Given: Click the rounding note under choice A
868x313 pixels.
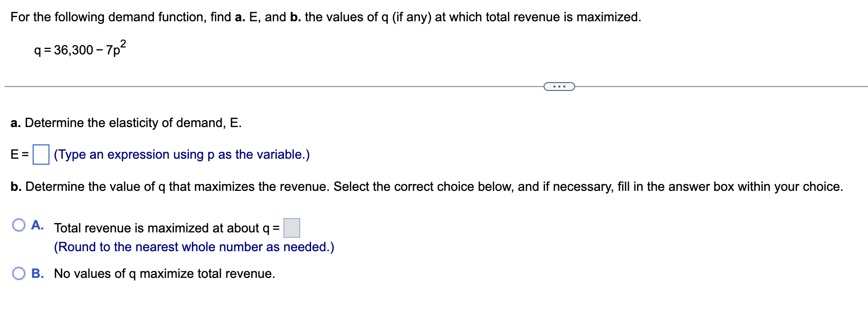Looking at the screenshot, I should point(194,247).
